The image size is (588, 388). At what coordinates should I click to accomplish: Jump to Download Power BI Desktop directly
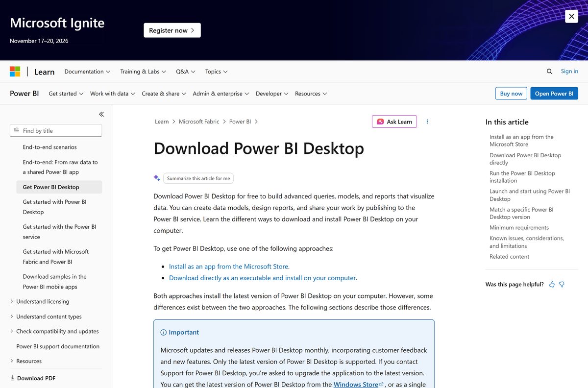click(x=525, y=159)
